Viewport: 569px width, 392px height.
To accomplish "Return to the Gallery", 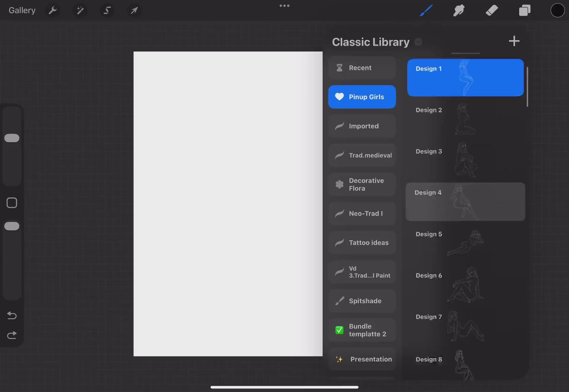I will click(22, 10).
